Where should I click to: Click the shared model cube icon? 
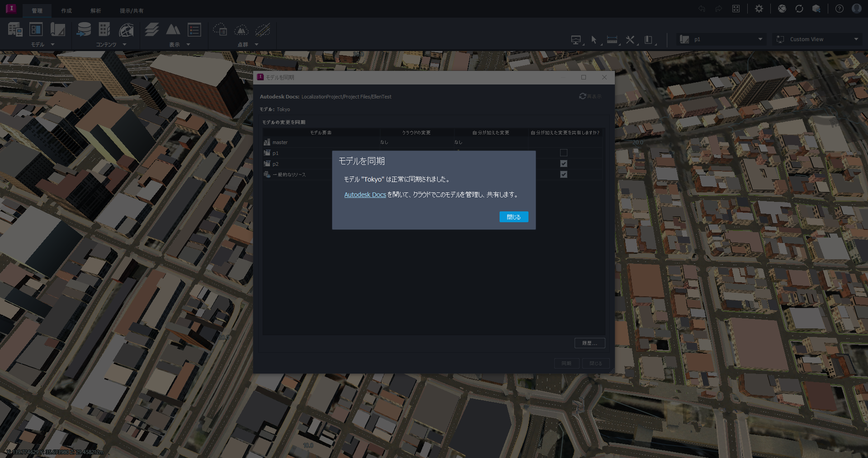[x=816, y=9]
